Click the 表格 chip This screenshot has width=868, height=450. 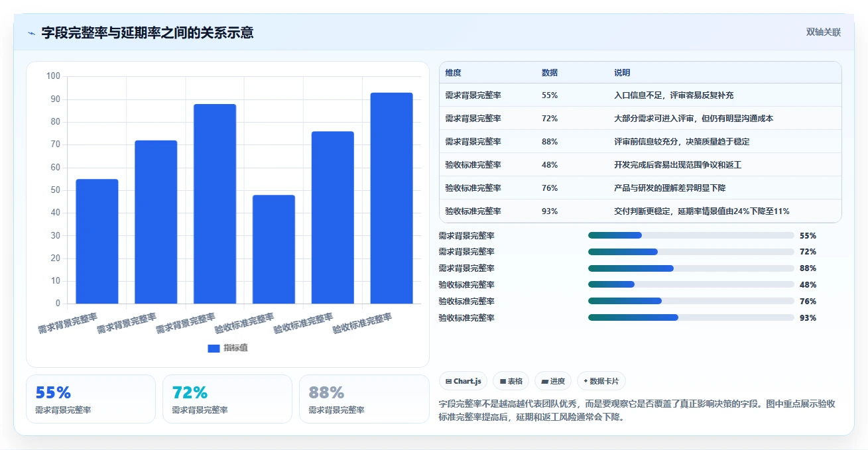click(x=511, y=381)
